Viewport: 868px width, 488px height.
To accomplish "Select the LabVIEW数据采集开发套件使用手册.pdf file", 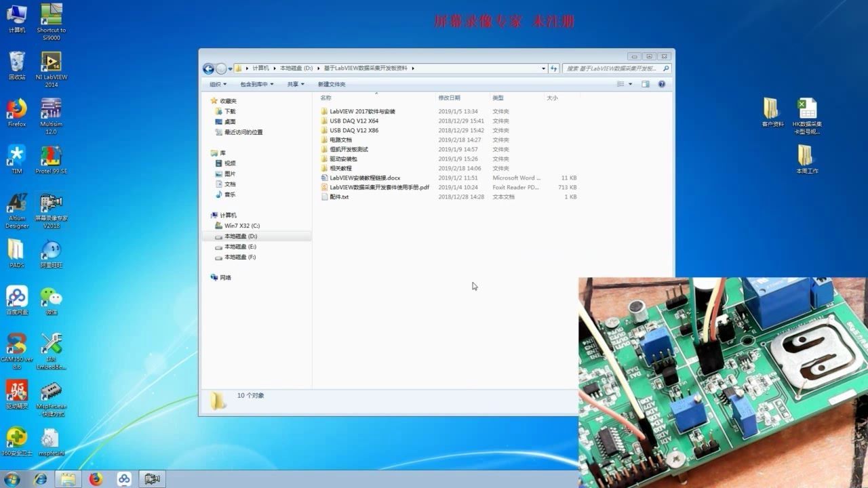I will click(x=375, y=187).
